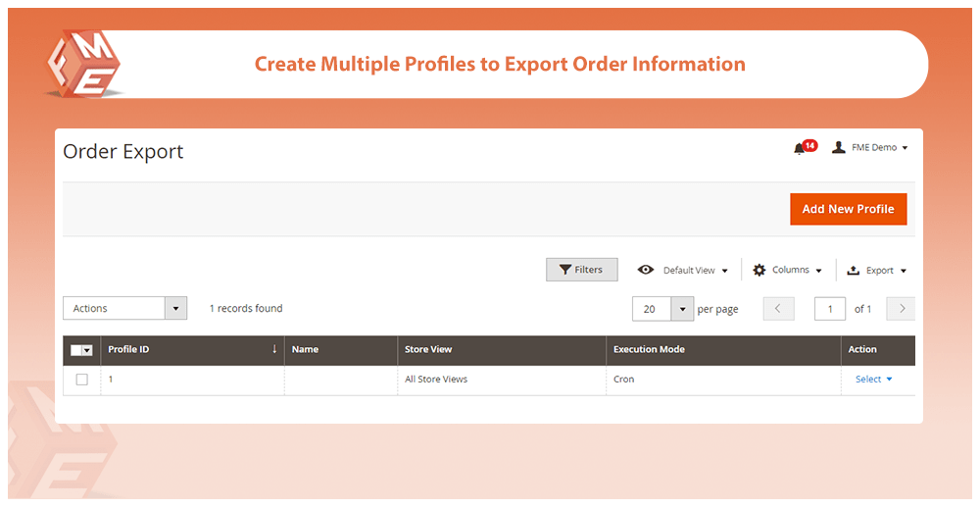Open the FME Demo account menu
The image size is (980, 508).
tap(879, 148)
